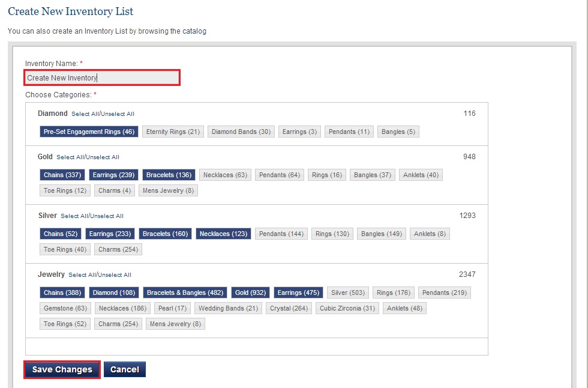Toggle Silver Toe Rings (40)
The width and height of the screenshot is (588, 388).
tap(65, 249)
